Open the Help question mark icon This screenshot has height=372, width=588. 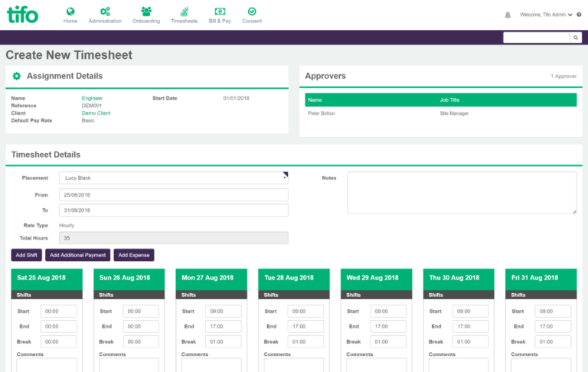pyautogui.click(x=580, y=15)
